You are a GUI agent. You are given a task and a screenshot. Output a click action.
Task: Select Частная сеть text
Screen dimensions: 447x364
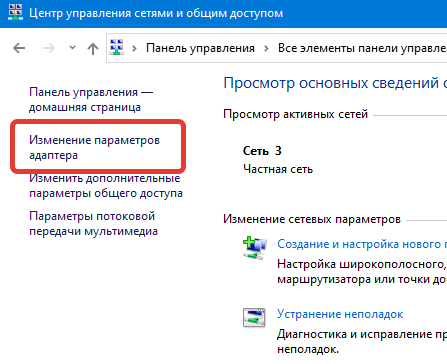point(278,169)
